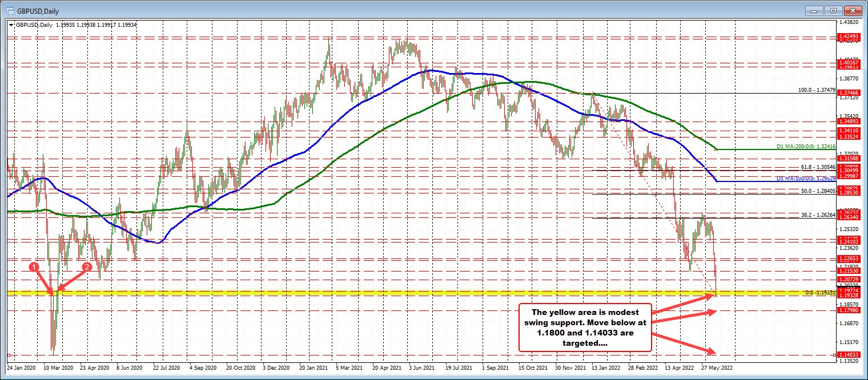This screenshot has height=380, width=868.
Task: Click the 1.25320 price scale value
Action: point(850,229)
